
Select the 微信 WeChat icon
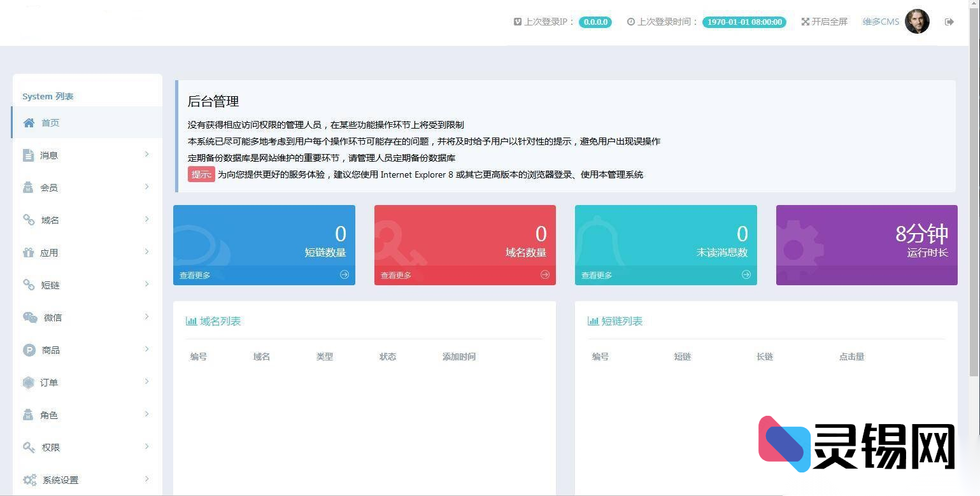tap(29, 317)
